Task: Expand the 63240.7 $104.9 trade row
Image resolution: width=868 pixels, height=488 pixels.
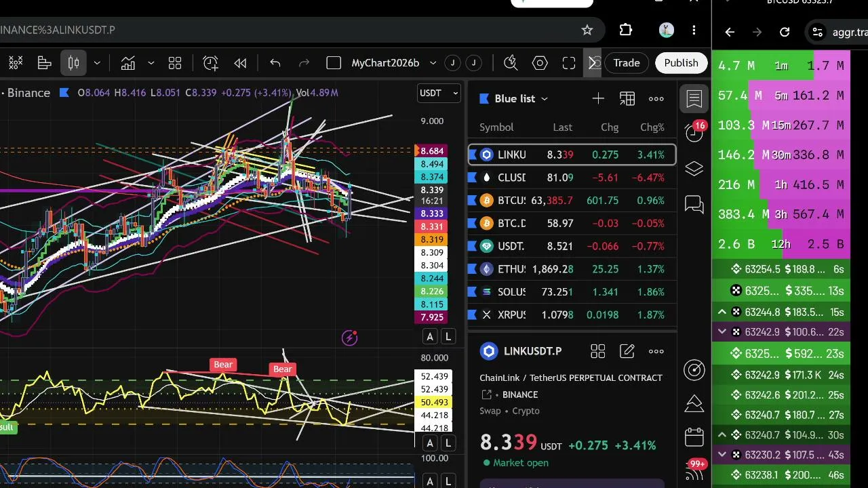Action: (x=722, y=435)
